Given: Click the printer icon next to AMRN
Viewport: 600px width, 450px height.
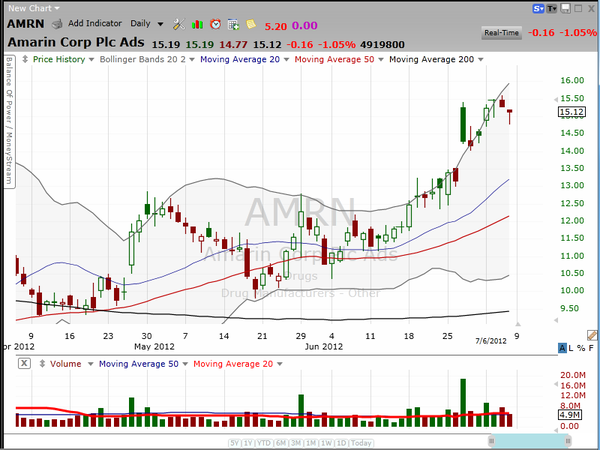Looking at the screenshot, I should tap(57, 24).
